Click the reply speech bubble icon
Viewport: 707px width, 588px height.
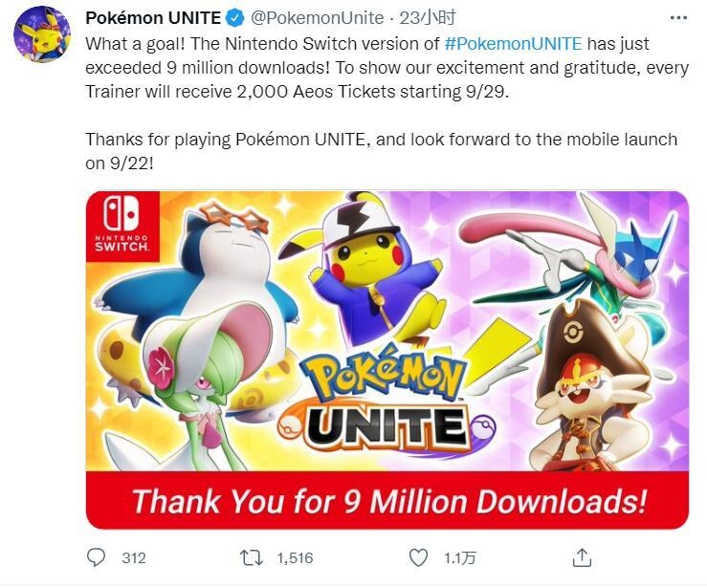tap(97, 556)
